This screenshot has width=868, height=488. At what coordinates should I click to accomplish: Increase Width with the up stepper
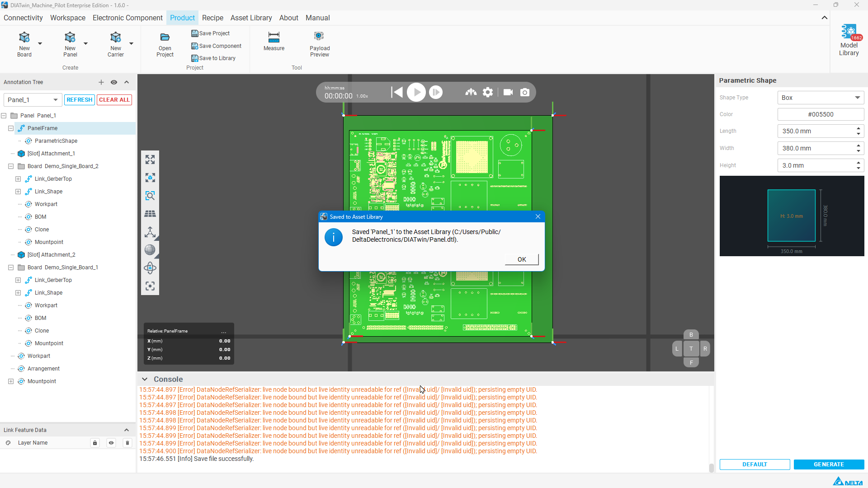tap(859, 145)
